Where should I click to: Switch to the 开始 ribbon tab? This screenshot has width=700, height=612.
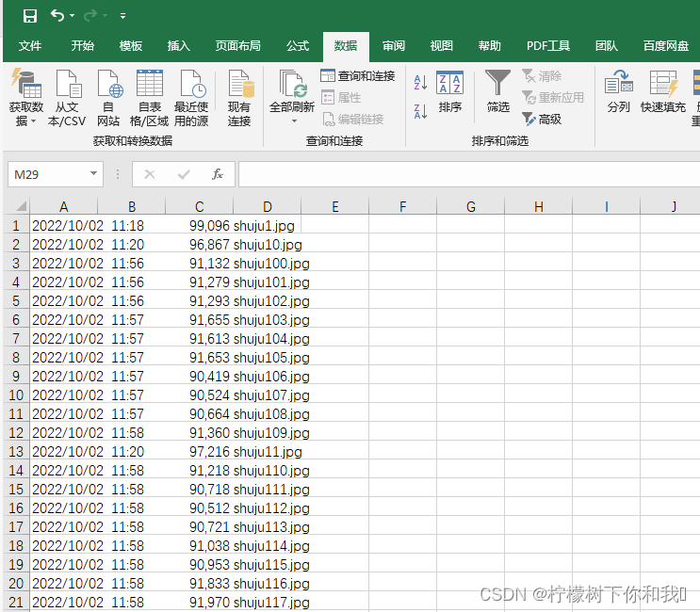[x=83, y=46]
